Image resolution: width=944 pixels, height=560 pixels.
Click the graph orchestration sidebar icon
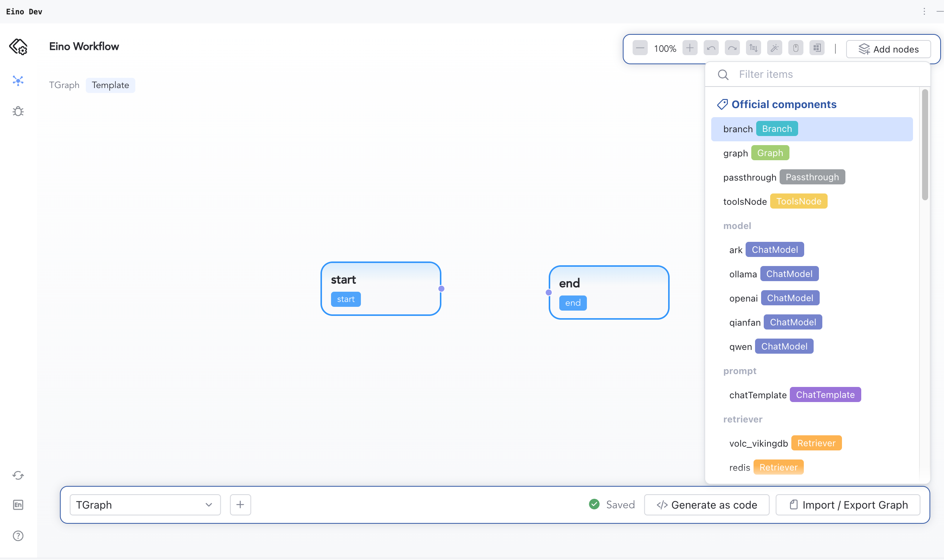[18, 80]
